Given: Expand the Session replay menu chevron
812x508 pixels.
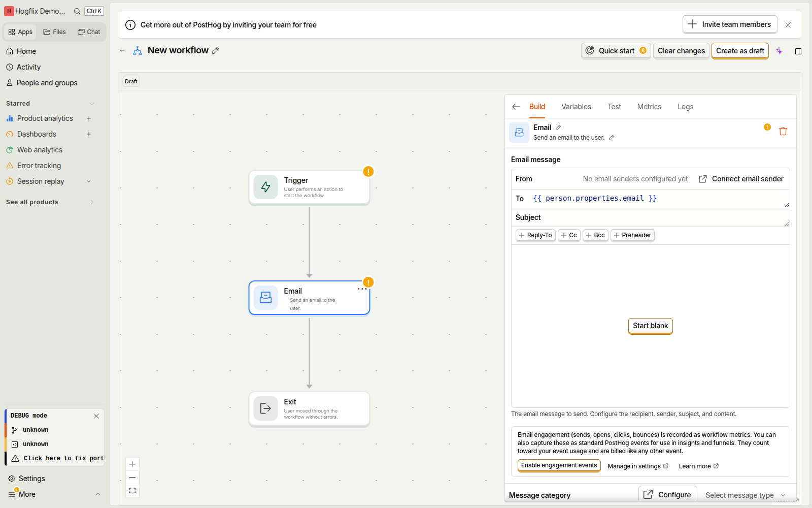Looking at the screenshot, I should click(89, 181).
